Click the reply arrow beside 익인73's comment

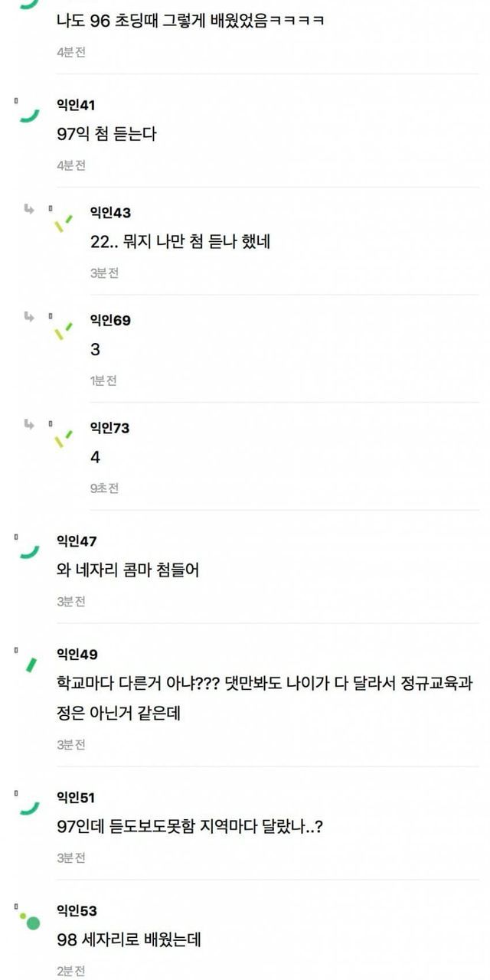(29, 424)
